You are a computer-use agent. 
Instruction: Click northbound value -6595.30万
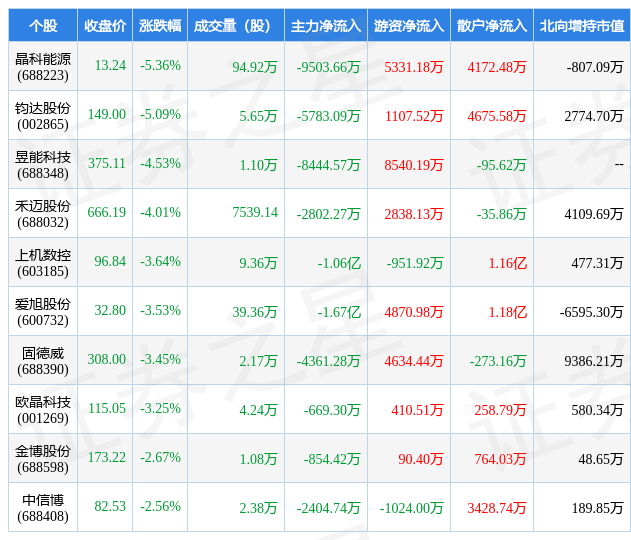[591, 312]
